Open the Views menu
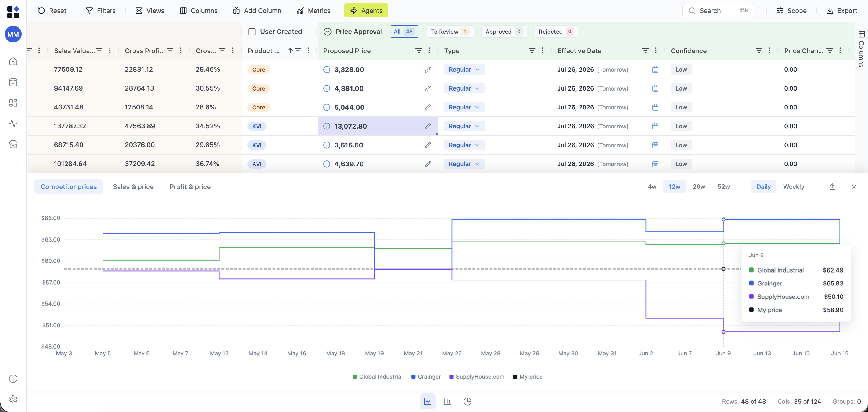868x412 pixels. (x=150, y=10)
